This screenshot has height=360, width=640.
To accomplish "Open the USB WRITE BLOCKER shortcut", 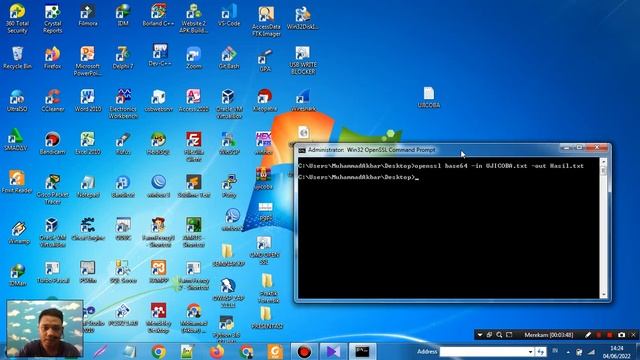I will pos(303,60).
